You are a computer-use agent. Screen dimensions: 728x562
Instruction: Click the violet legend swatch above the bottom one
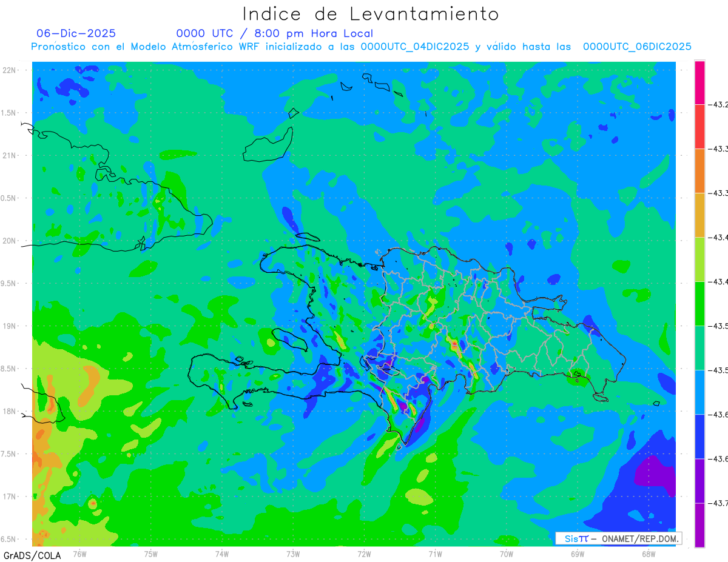(x=699, y=481)
